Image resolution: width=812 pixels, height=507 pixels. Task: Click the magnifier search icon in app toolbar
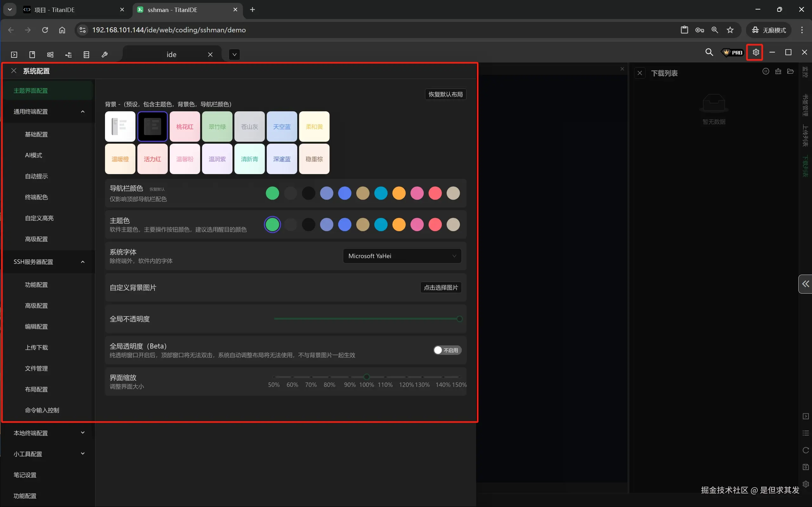point(709,52)
